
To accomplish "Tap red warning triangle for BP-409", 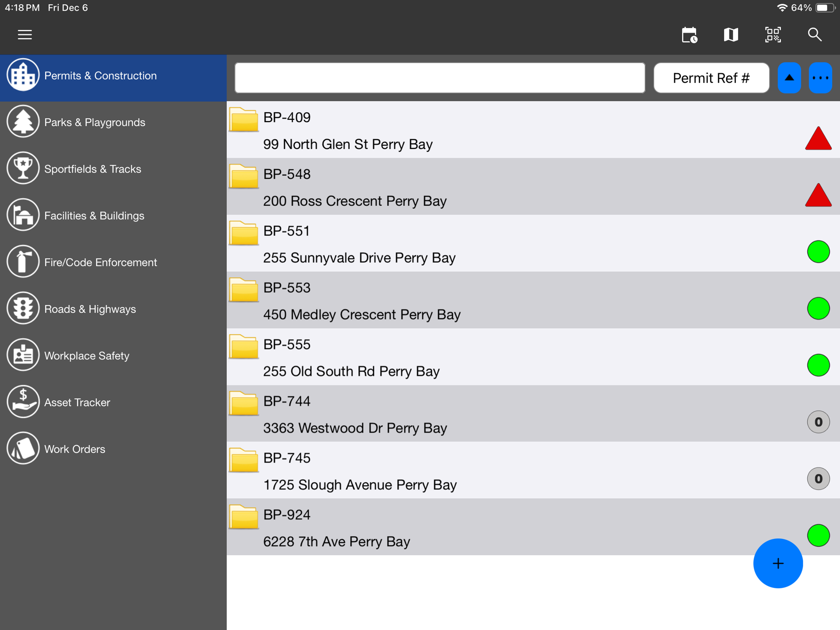I will (x=818, y=139).
